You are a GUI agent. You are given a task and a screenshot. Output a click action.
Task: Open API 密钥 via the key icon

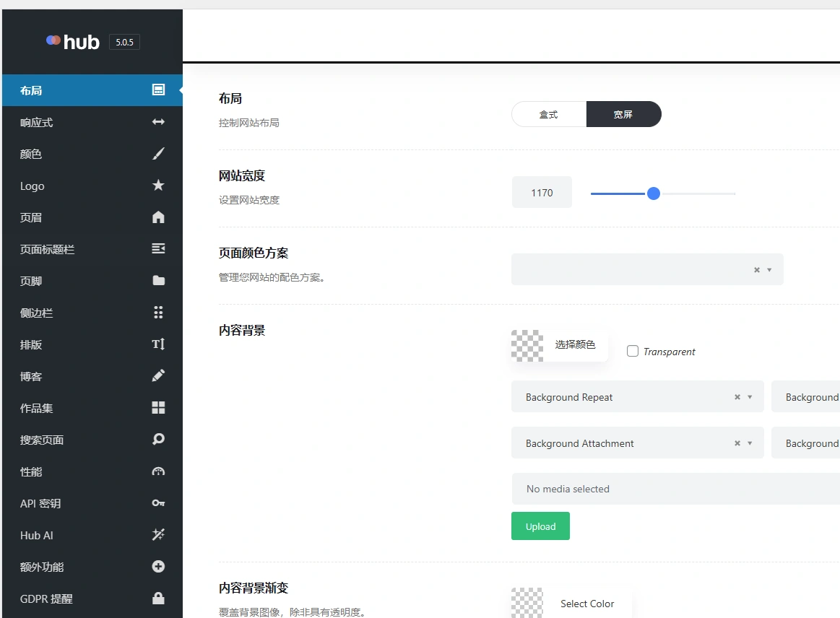coord(158,503)
